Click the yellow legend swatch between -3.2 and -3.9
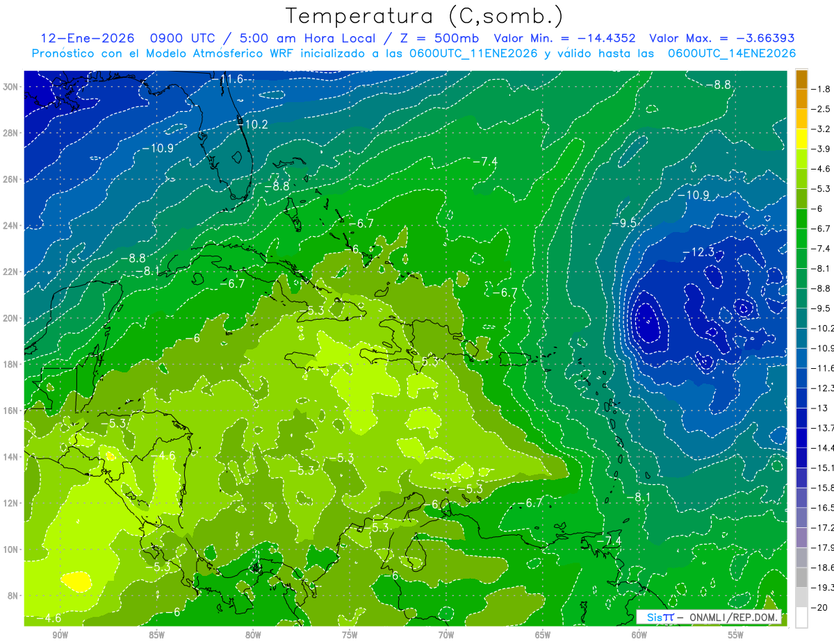Image resolution: width=834 pixels, height=644 pixels. tap(801, 139)
